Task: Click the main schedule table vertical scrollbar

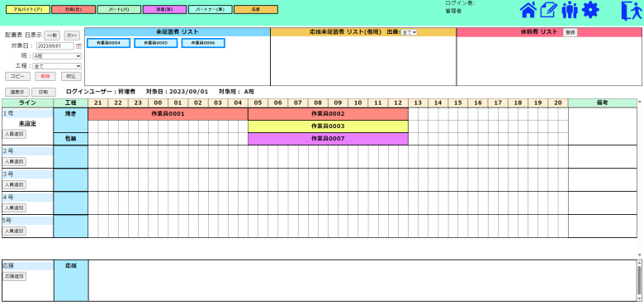Action: pos(639,178)
